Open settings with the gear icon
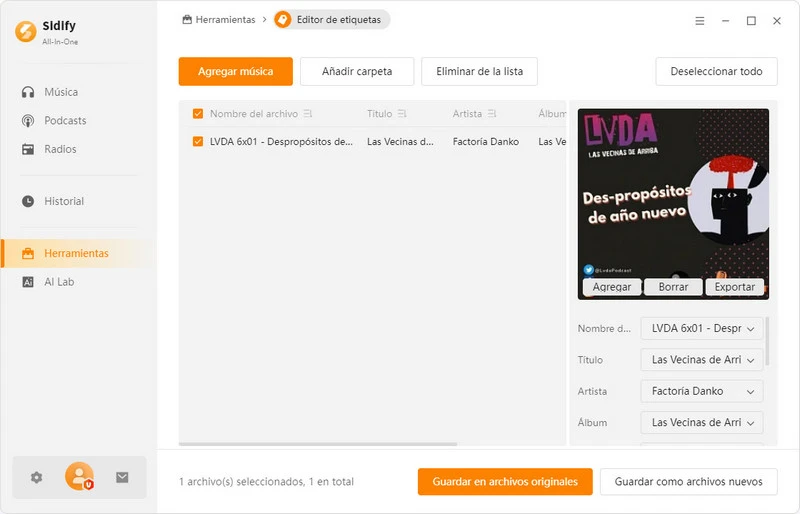800x514 pixels. click(36, 477)
